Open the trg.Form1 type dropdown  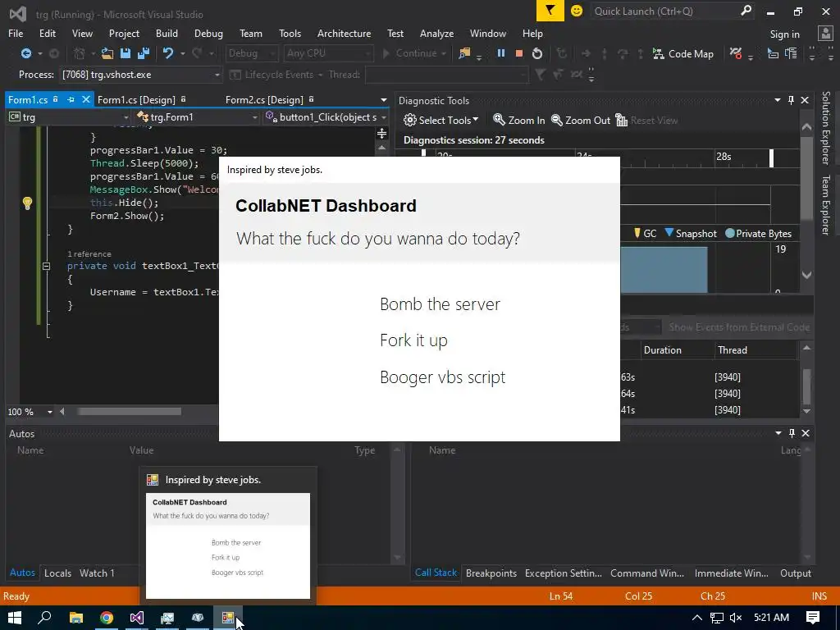click(197, 117)
